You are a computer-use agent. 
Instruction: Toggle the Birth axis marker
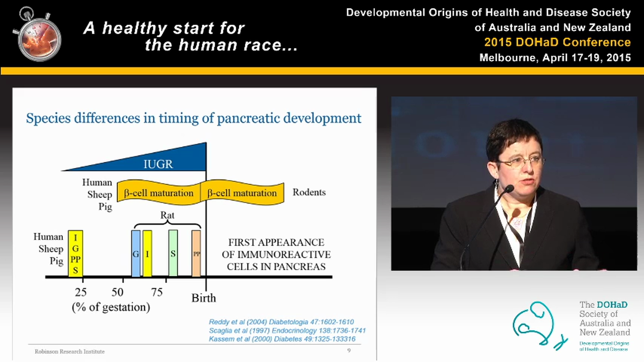(x=204, y=298)
